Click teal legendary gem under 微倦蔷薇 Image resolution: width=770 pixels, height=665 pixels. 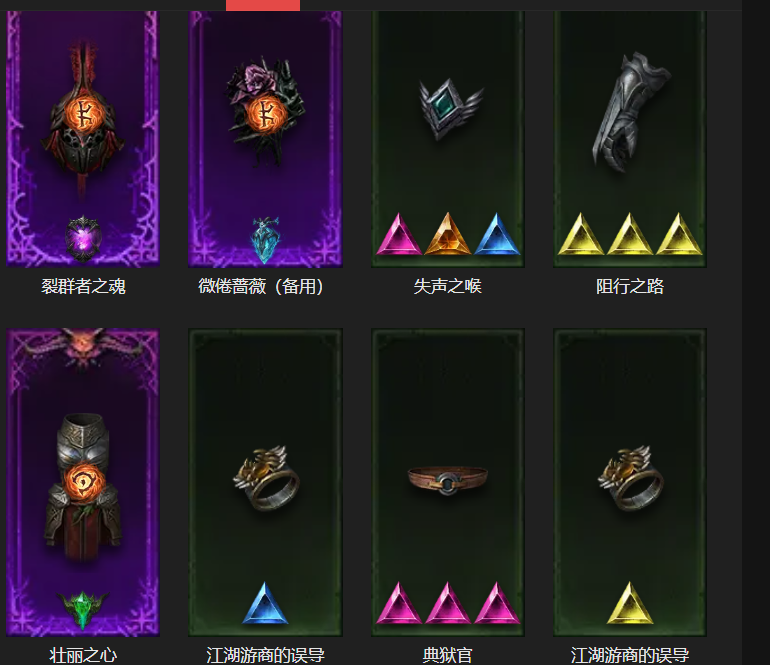click(x=266, y=240)
